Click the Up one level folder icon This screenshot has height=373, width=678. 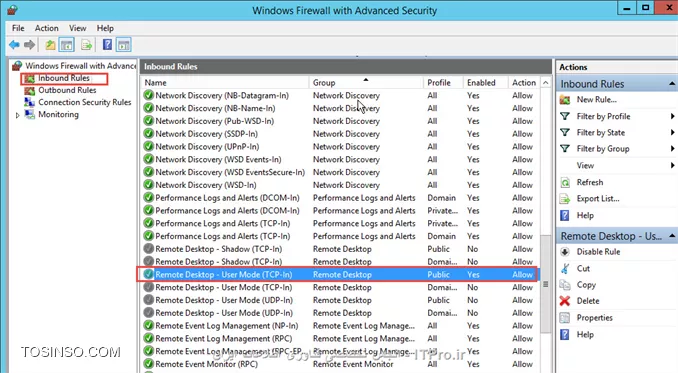pyautogui.click(x=50, y=45)
